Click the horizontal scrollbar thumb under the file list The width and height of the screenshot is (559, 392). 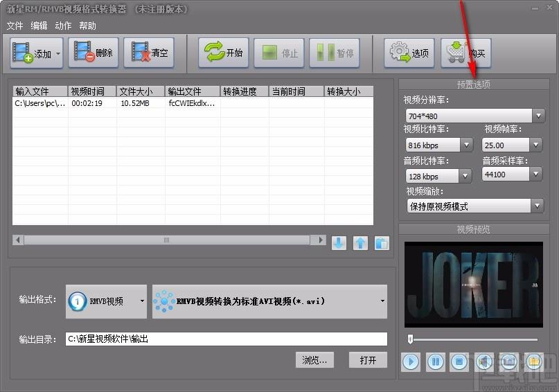pyautogui.click(x=166, y=240)
